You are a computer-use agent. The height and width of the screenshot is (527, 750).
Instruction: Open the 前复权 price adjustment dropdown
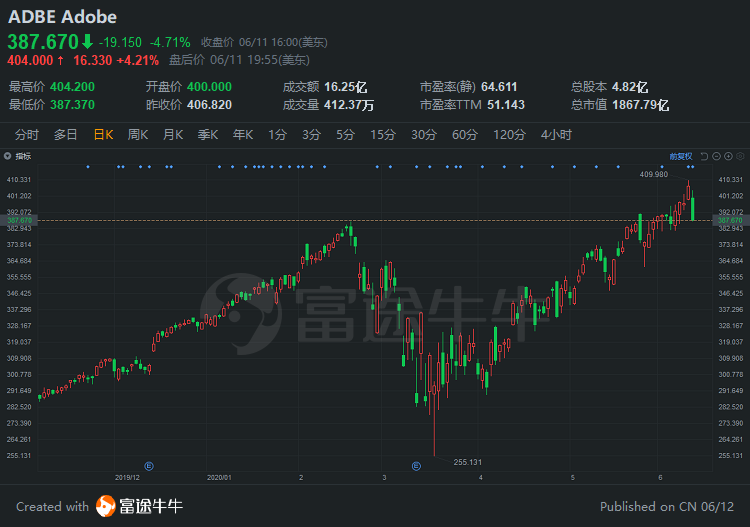coord(681,156)
